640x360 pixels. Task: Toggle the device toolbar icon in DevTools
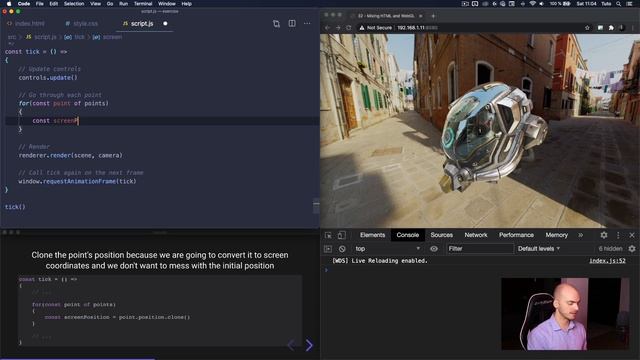342,235
